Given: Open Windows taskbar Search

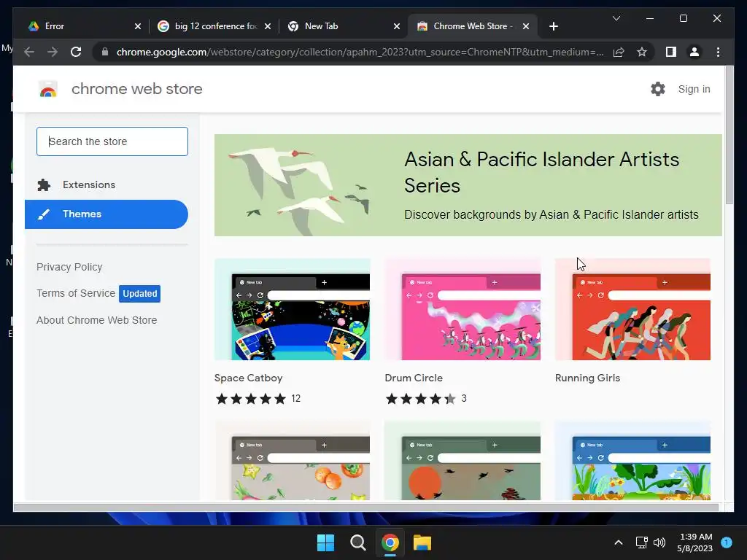Looking at the screenshot, I should point(357,542).
